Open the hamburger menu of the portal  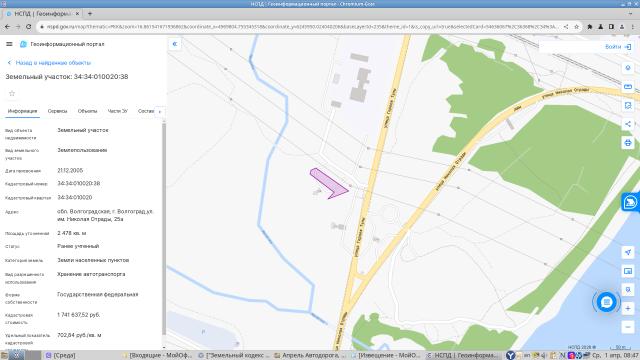9,44
